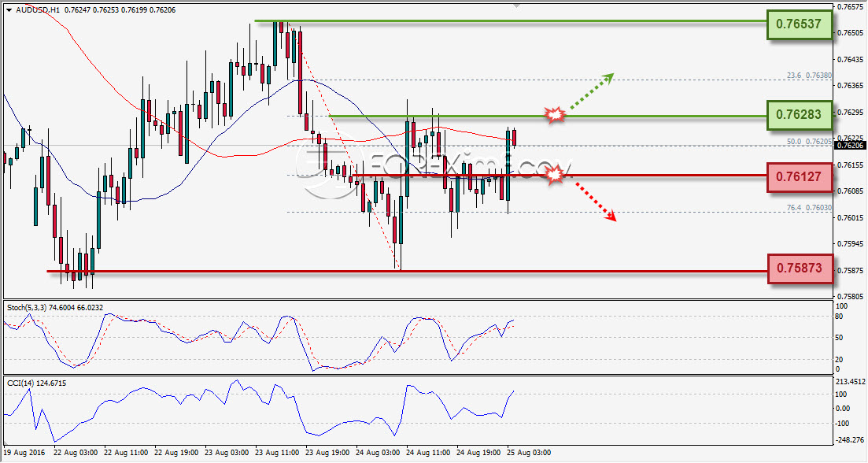The height and width of the screenshot is (463, 868).
Task: Click the 22 Aug 11:00 time label
Action: click(x=126, y=453)
